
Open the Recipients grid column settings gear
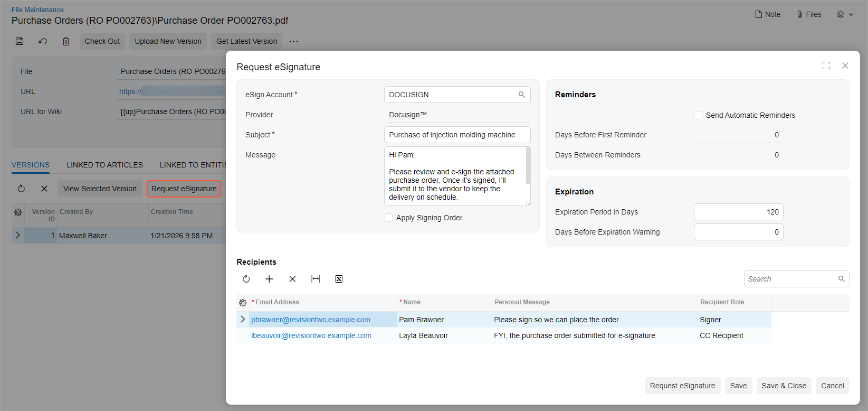[x=243, y=303]
